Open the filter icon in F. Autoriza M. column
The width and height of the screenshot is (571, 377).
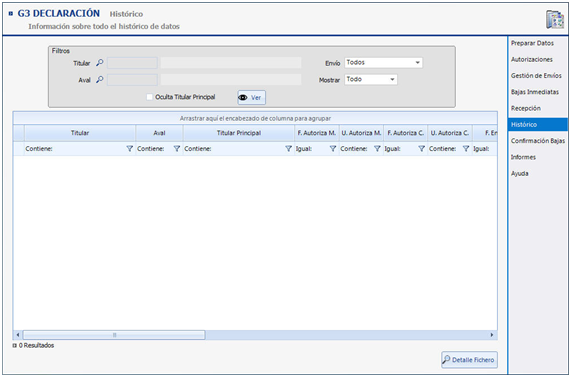click(x=332, y=149)
